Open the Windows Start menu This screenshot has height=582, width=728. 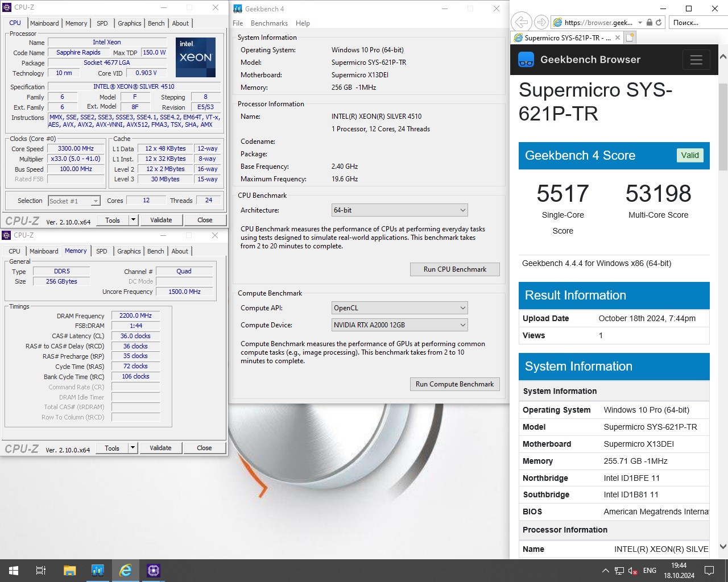coord(14,570)
